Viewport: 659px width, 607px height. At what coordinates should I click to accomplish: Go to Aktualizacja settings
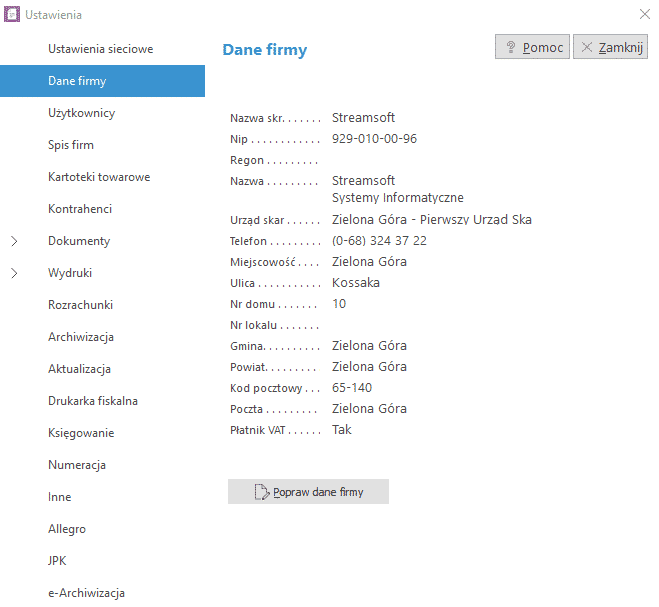pos(79,369)
